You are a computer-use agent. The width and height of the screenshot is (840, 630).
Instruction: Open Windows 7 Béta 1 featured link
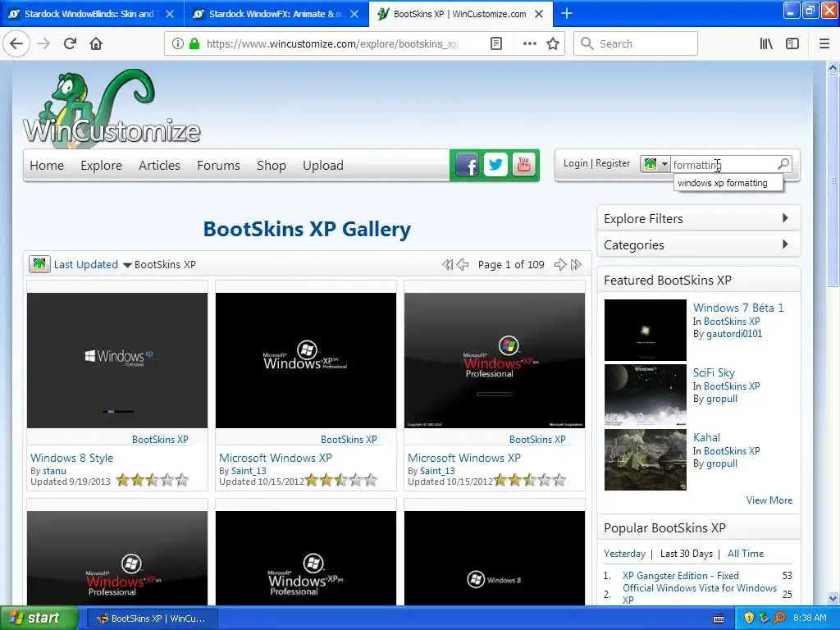pos(738,308)
